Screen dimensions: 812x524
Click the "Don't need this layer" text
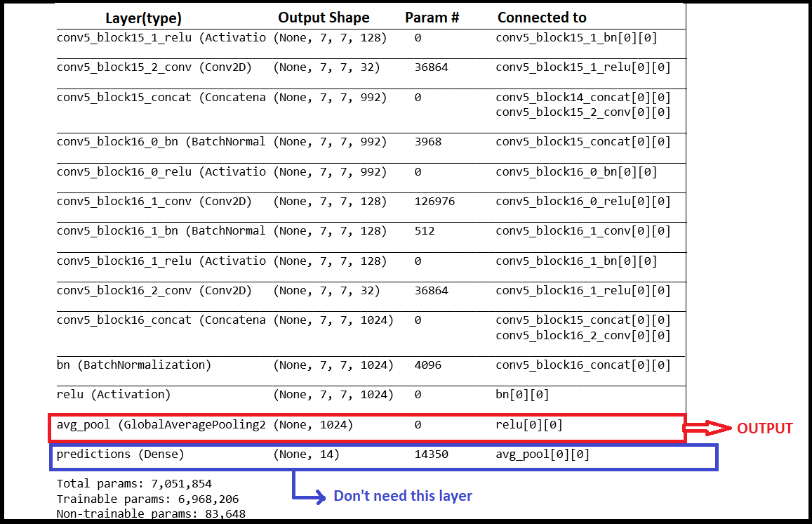[403, 496]
